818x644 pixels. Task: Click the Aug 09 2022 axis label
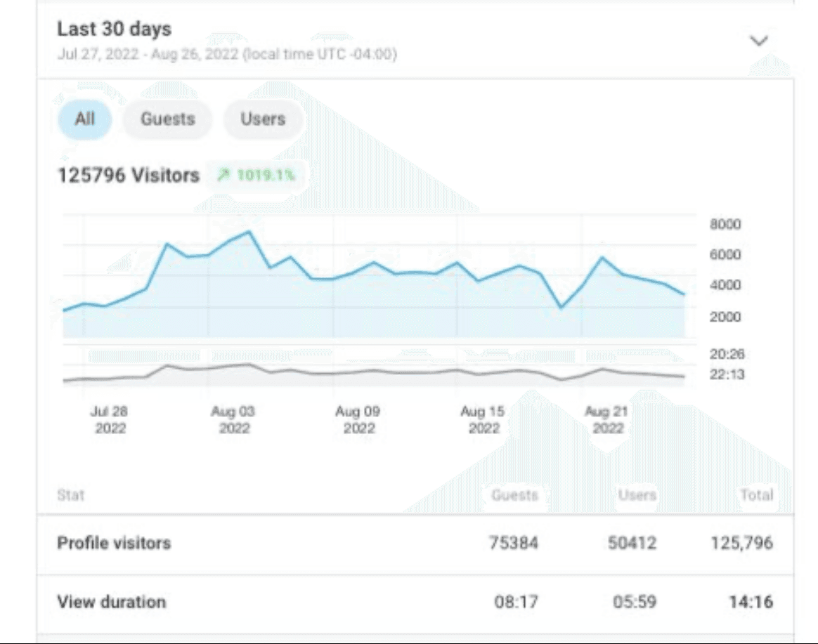pyautogui.click(x=358, y=419)
